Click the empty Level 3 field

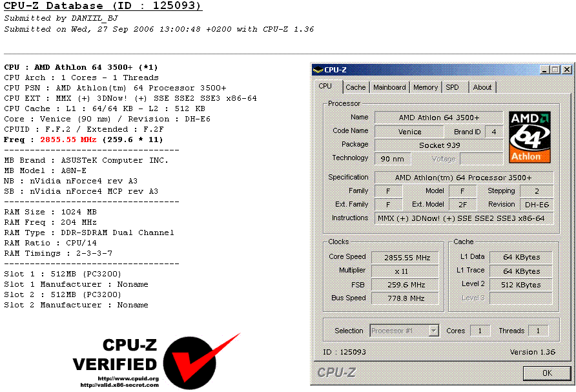click(521, 298)
